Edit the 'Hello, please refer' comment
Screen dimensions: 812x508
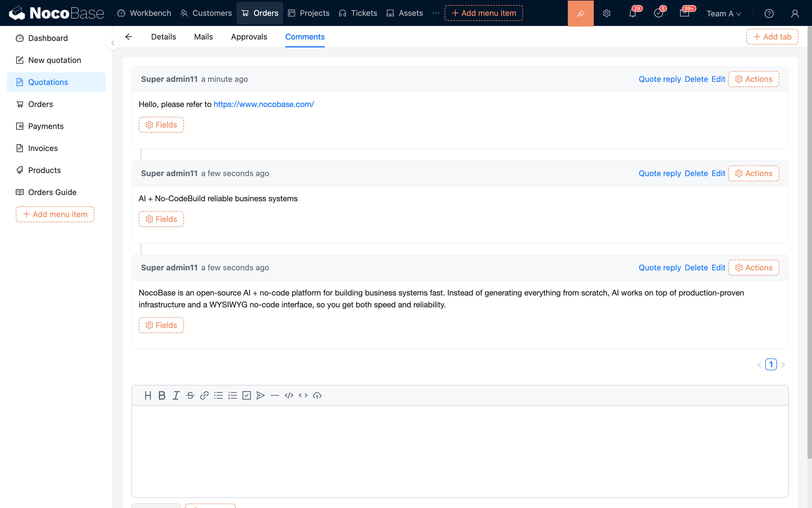[718, 79]
